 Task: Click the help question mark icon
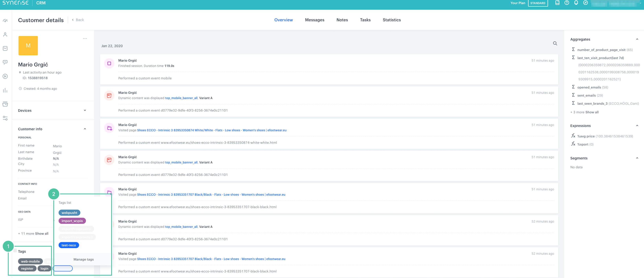click(x=566, y=4)
